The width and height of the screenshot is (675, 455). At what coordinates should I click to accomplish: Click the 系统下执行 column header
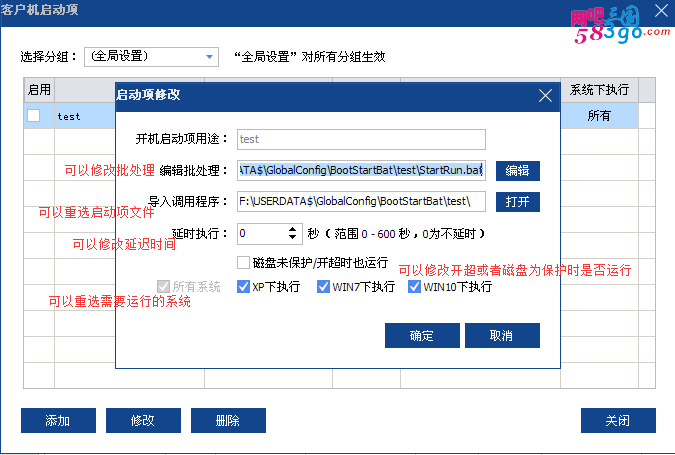599,90
